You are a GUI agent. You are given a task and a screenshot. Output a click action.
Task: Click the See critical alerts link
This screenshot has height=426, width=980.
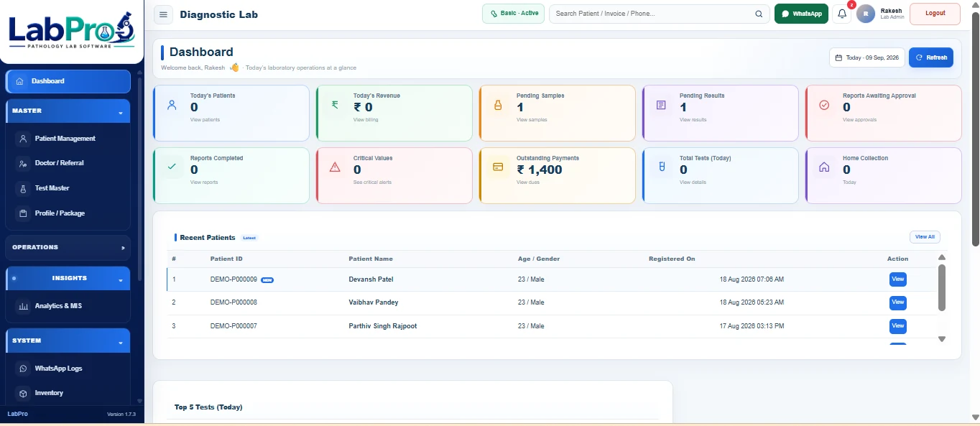click(372, 182)
